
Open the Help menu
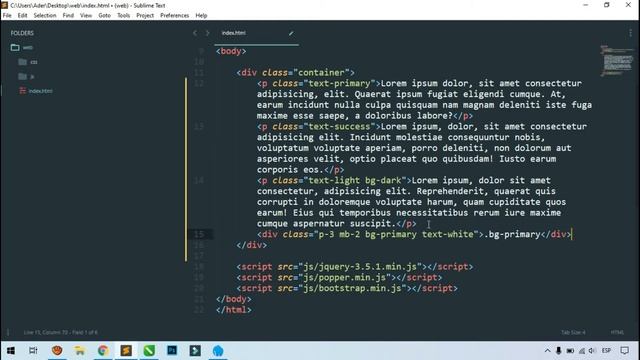point(201,16)
